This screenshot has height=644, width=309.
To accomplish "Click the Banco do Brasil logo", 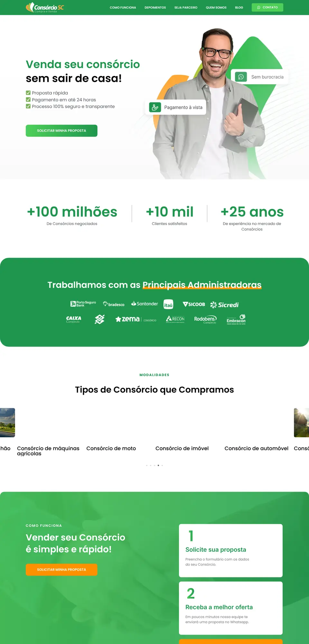I will coord(100,319).
